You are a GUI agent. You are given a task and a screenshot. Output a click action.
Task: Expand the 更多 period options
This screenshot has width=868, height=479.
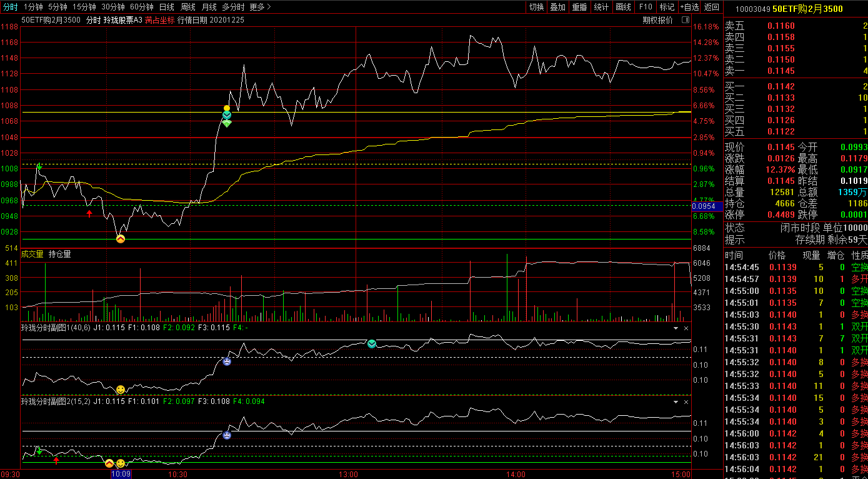pos(260,7)
